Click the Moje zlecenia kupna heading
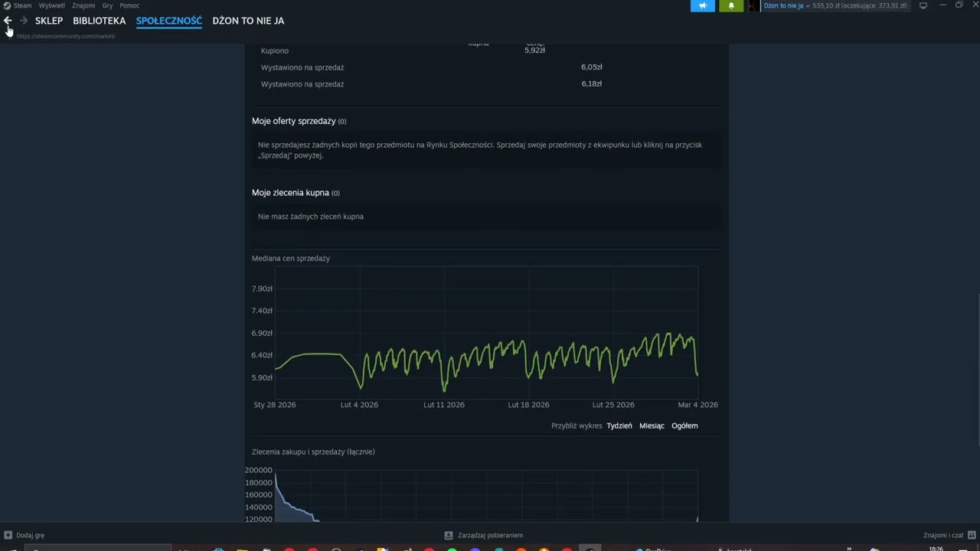 coord(290,193)
